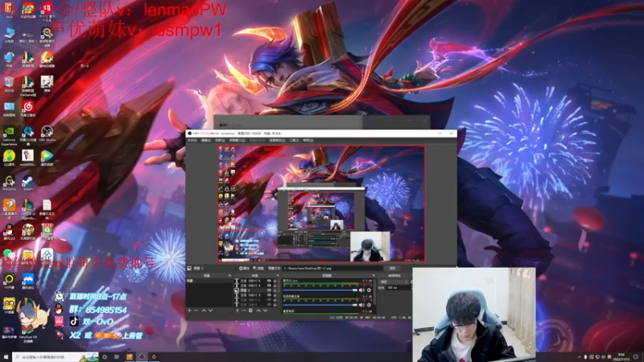Open new text document on desktop
Image resolution: width=644 pixels, height=362 pixels.
click(x=47, y=208)
